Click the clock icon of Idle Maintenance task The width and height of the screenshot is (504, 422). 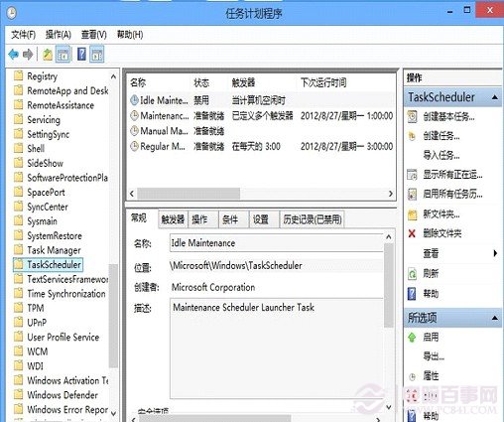[x=134, y=100]
